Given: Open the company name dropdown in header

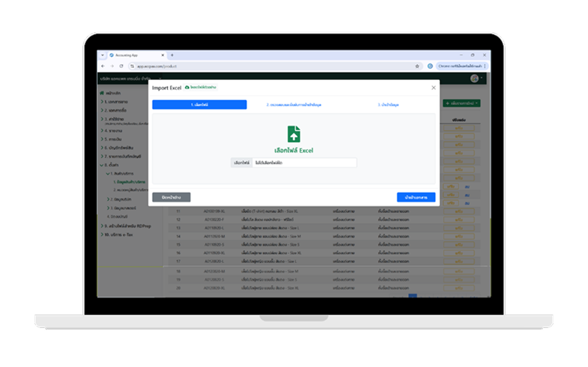Looking at the screenshot, I should 131,79.
